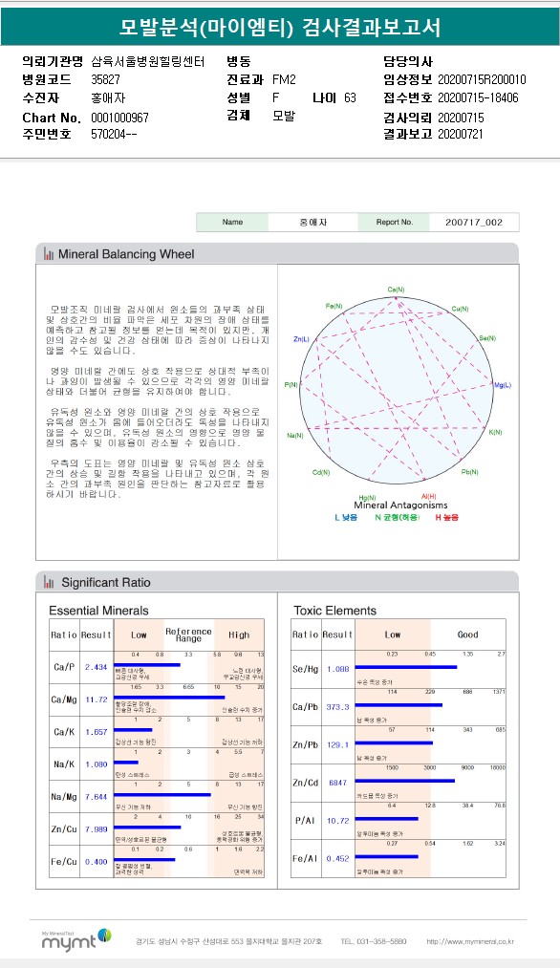Image resolution: width=560 pixels, height=968 pixels.
Task: Click the Ca/Mg result 11.72
Action: point(97,699)
